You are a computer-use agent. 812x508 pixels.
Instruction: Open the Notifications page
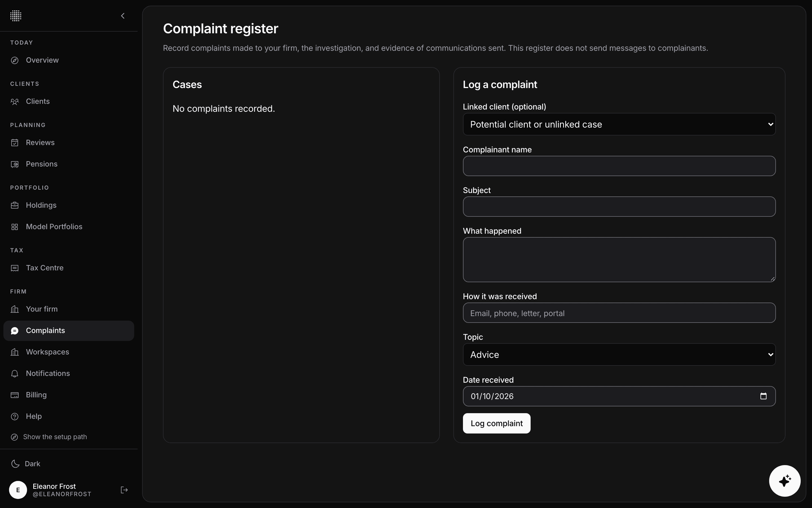pos(69,373)
